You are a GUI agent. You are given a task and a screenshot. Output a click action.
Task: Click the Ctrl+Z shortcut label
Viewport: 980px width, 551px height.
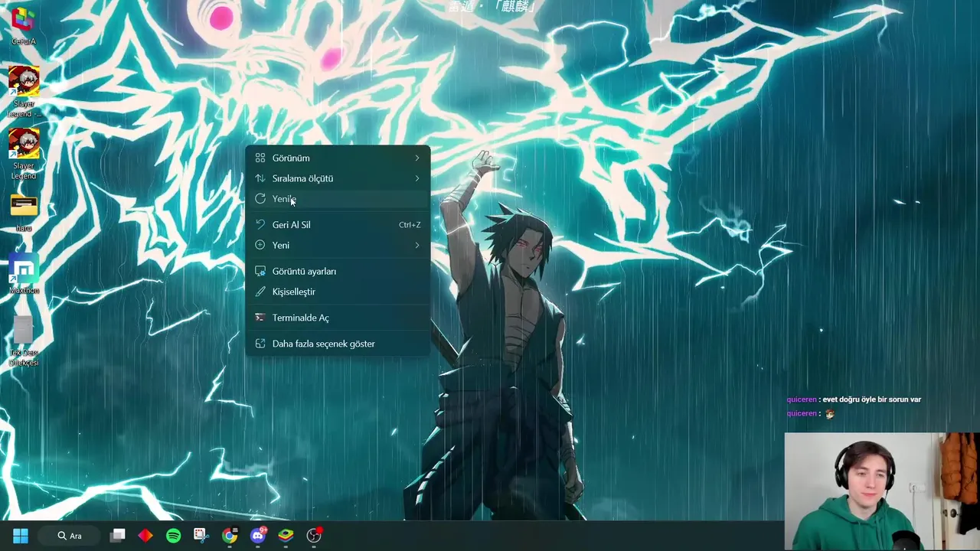[410, 225]
